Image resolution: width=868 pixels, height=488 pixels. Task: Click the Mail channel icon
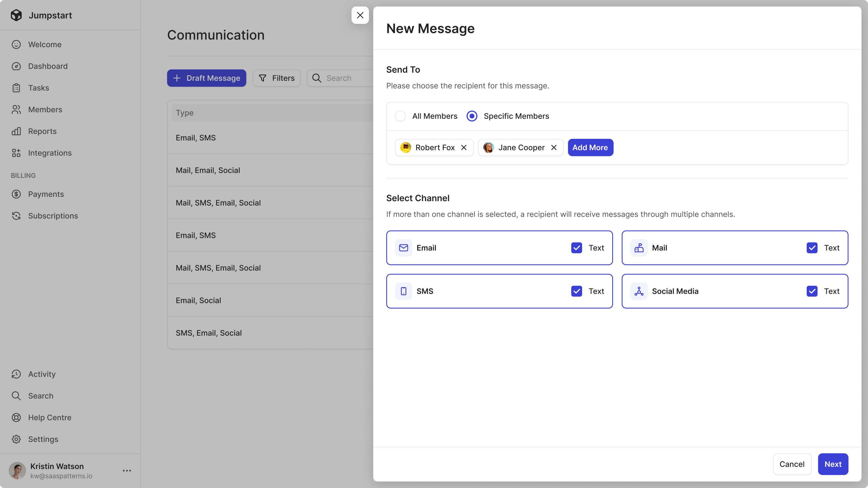click(x=639, y=247)
